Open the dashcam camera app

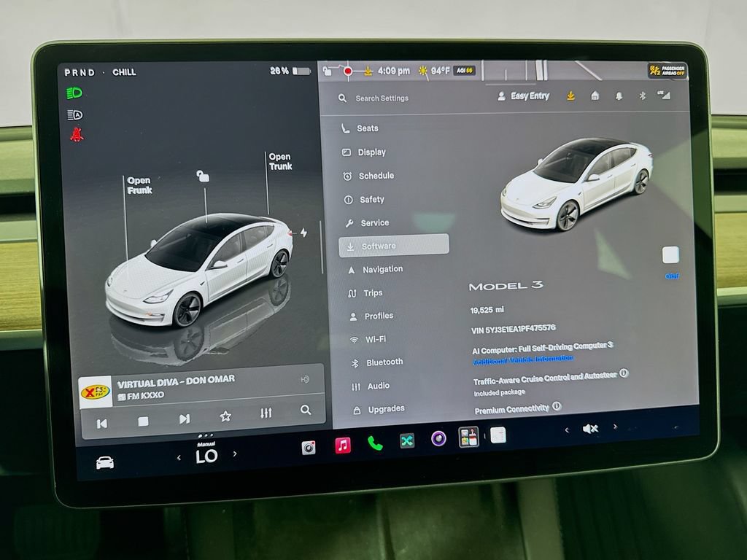pos(309,448)
